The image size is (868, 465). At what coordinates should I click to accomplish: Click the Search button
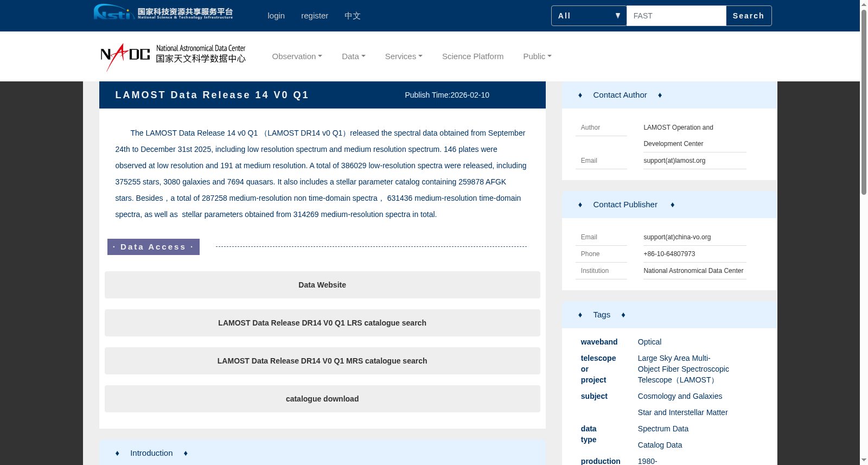(749, 16)
